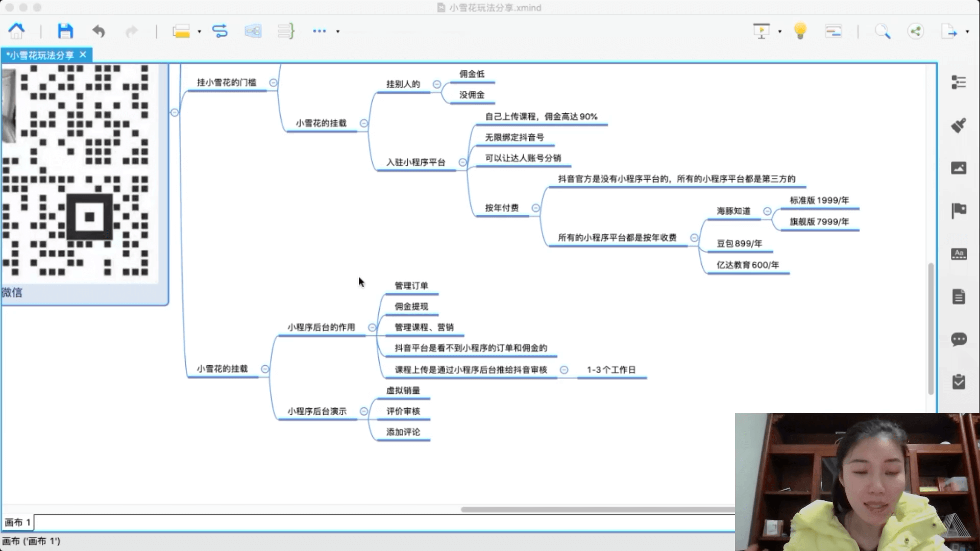Open the Gantt chart view
The width and height of the screenshot is (980, 551).
pyautogui.click(x=833, y=32)
